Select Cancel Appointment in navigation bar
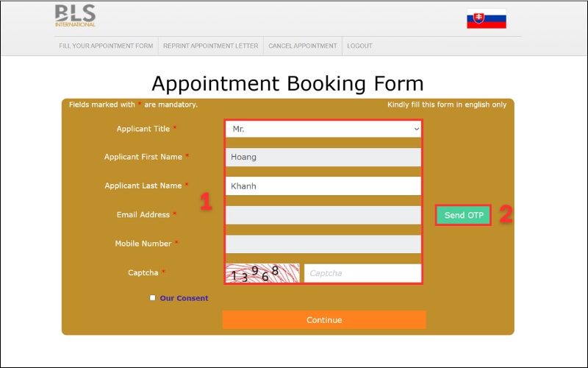This screenshot has height=368, width=588. [x=302, y=46]
